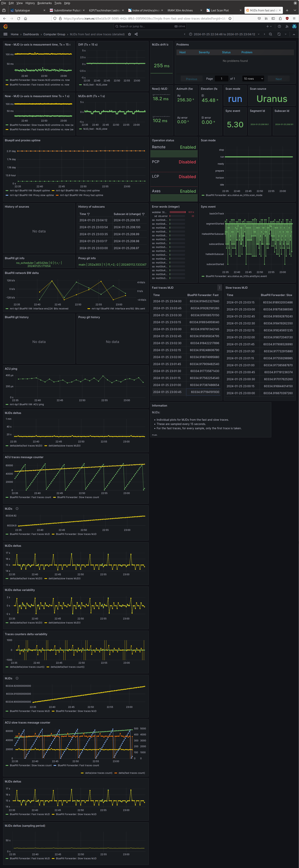
Task: Toggle Slow traces MJD unixtime legend series
Action: click(39, 80)
